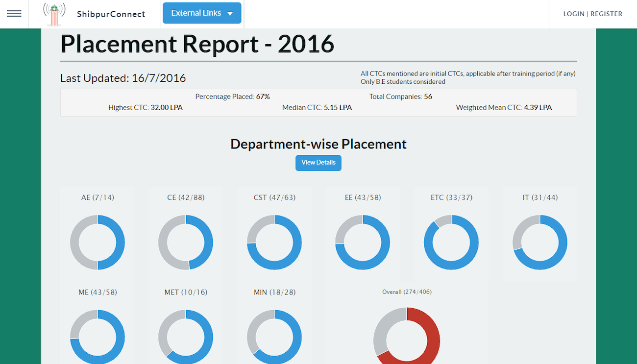
Task: Click the Department-wise Placement heading
Action: (x=318, y=144)
